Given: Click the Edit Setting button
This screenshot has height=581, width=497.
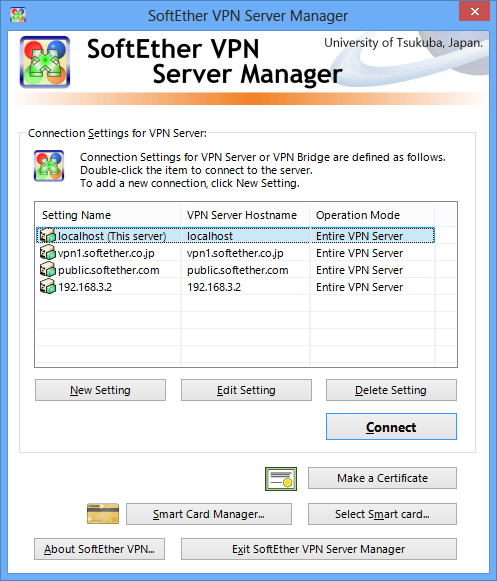Looking at the screenshot, I should pyautogui.click(x=246, y=390).
